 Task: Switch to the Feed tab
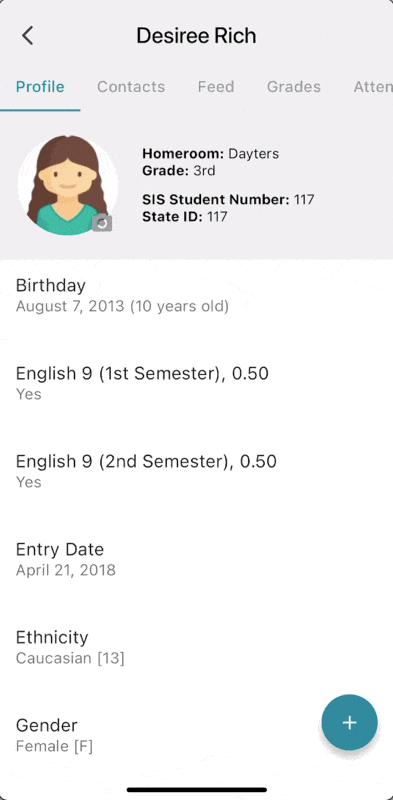click(x=216, y=87)
